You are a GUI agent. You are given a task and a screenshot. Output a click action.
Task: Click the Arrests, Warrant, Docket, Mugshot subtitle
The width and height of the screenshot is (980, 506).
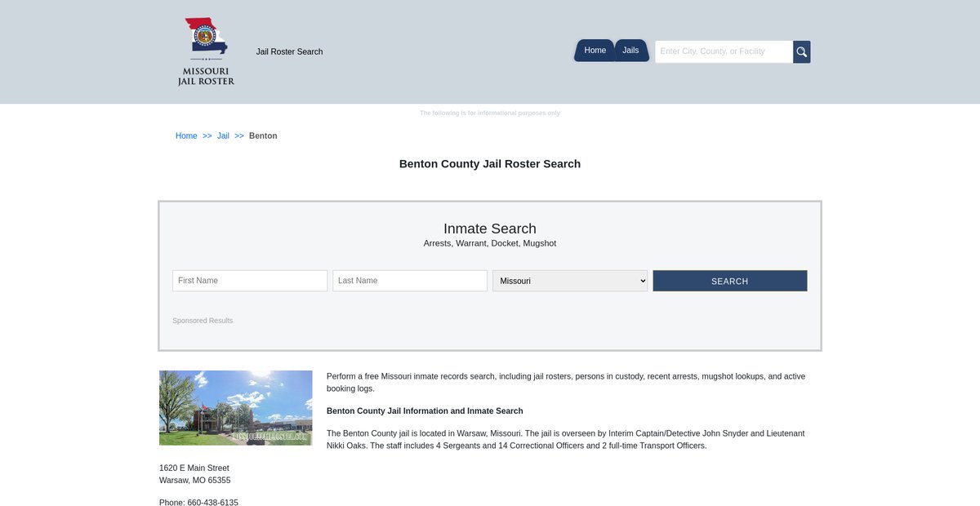(x=490, y=243)
